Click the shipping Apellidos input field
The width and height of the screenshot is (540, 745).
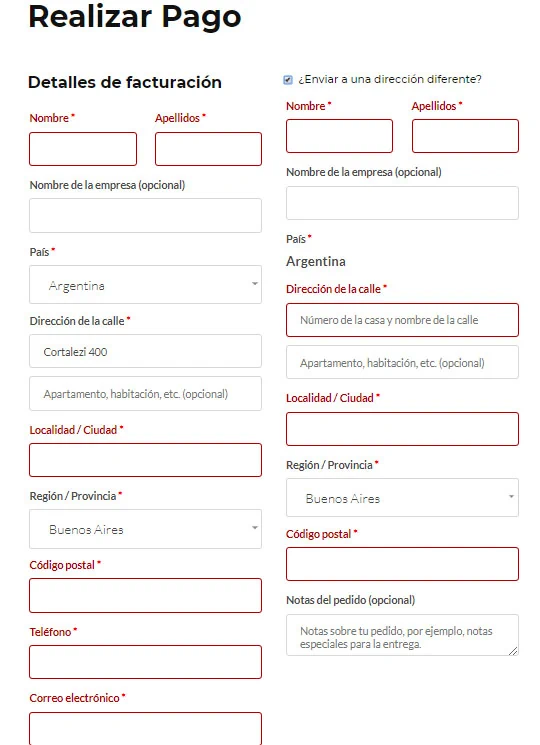pos(465,136)
